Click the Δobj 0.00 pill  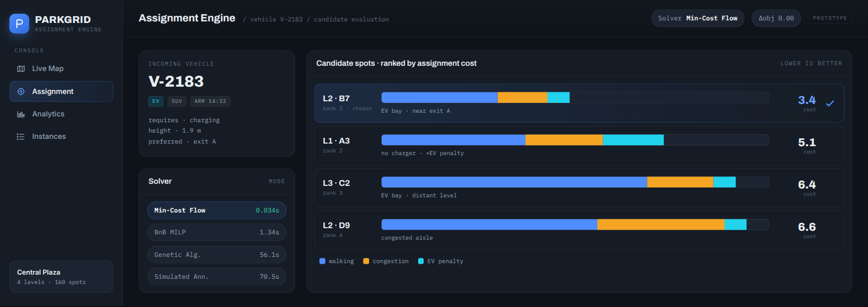tap(776, 18)
